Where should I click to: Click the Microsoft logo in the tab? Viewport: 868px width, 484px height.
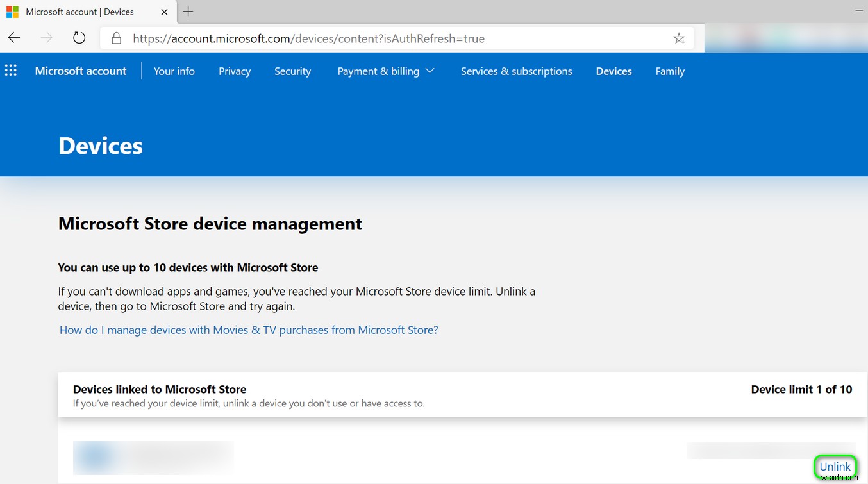pos(12,12)
